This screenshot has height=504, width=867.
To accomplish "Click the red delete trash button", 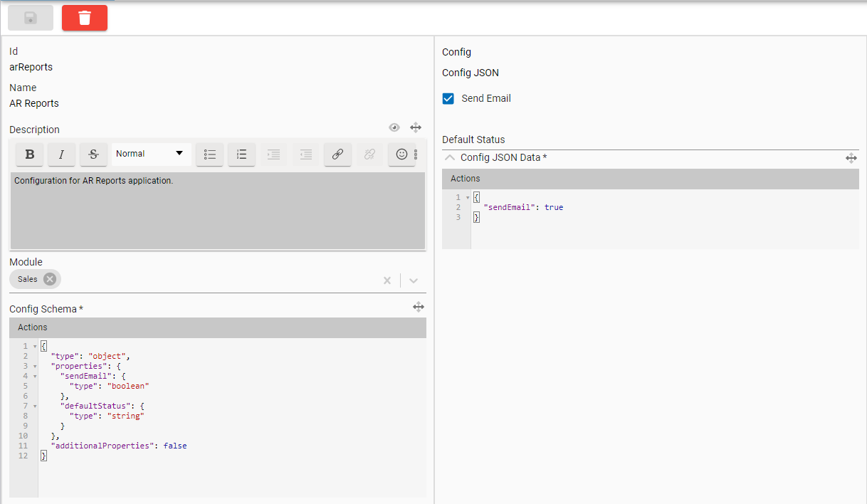I will 85,18.
